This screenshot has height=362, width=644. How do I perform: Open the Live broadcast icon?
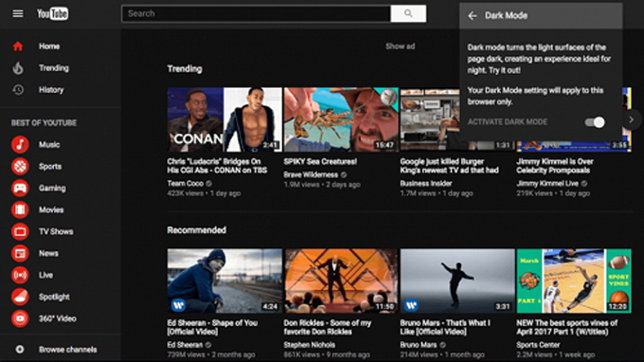coord(20,276)
